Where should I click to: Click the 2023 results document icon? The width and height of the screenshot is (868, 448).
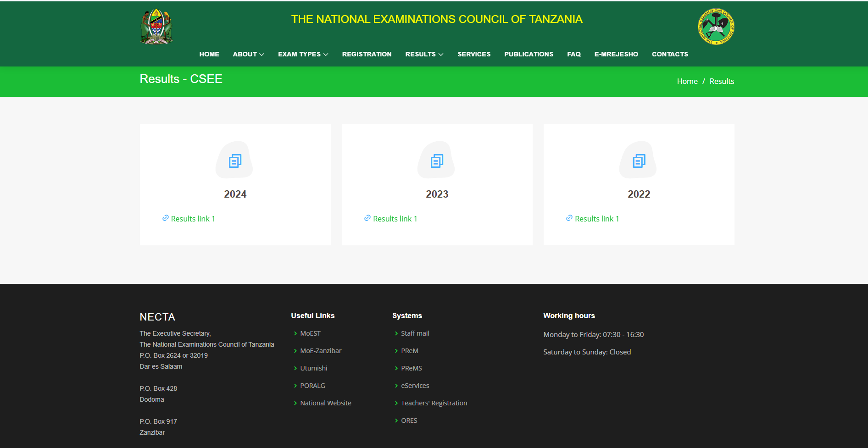tap(436, 160)
